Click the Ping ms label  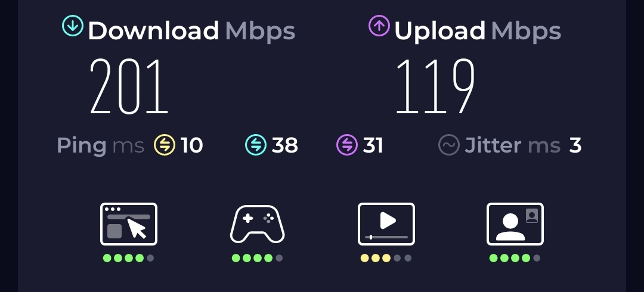(101, 146)
